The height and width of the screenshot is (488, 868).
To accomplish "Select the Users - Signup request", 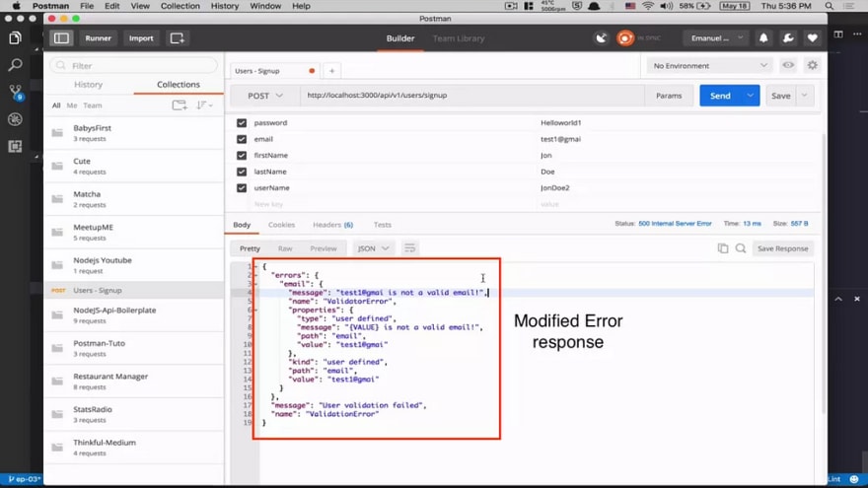I will [x=134, y=290].
